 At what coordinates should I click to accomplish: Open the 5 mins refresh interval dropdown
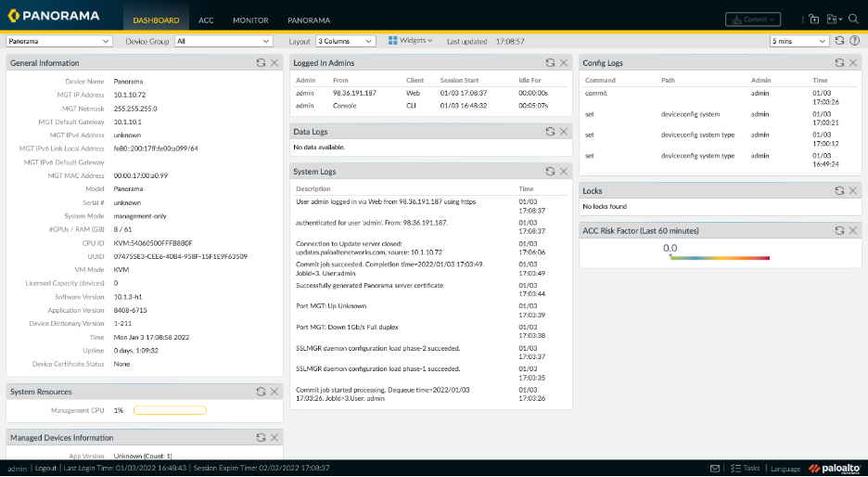(x=799, y=41)
